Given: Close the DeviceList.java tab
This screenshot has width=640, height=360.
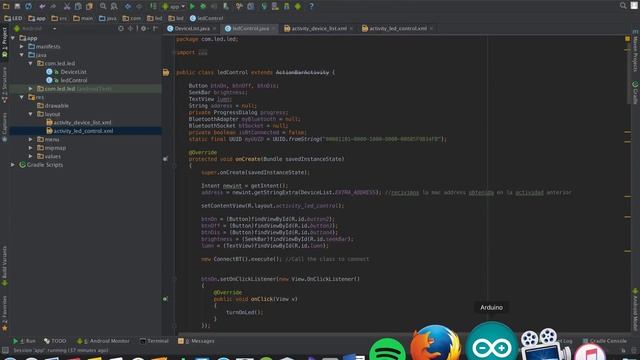Looking at the screenshot, I should pyautogui.click(x=215, y=29).
